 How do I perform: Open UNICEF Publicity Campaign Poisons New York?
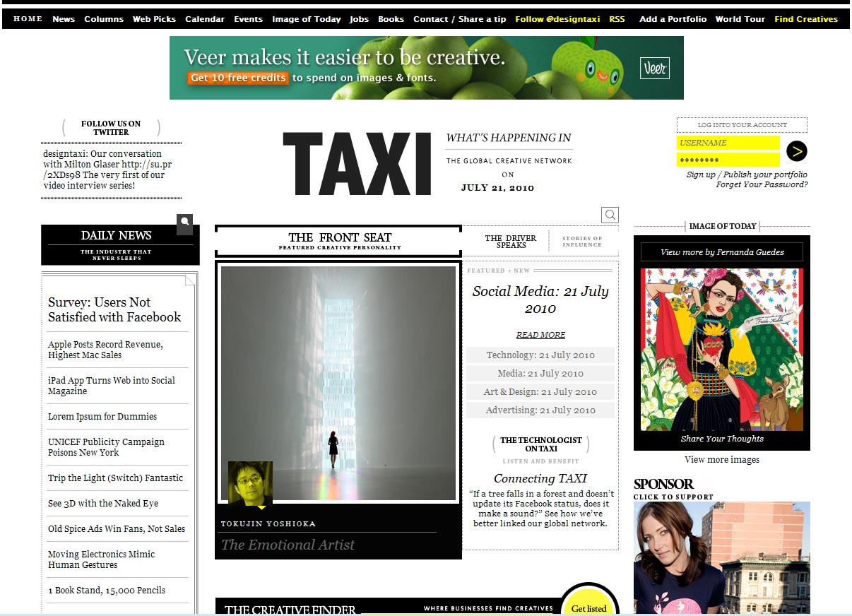(106, 447)
